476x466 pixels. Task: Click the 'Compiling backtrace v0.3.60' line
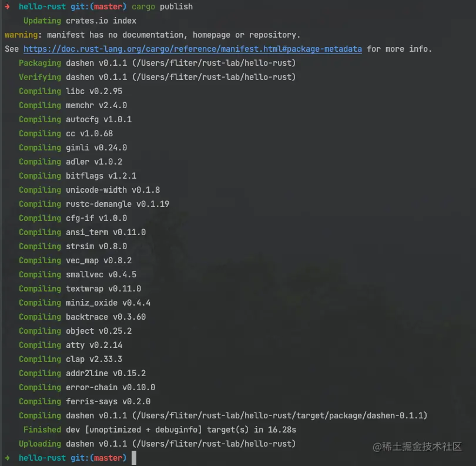point(82,317)
